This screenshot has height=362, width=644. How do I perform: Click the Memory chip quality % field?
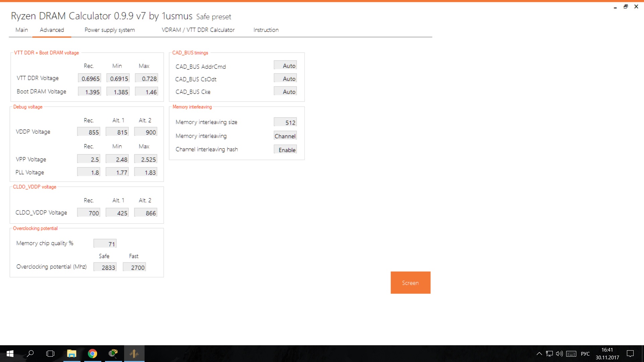pos(105,244)
